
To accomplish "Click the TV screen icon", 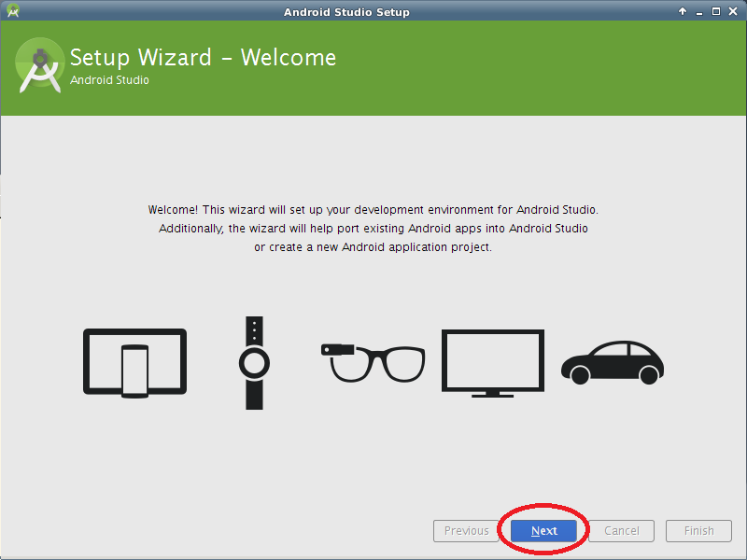I will coord(493,363).
